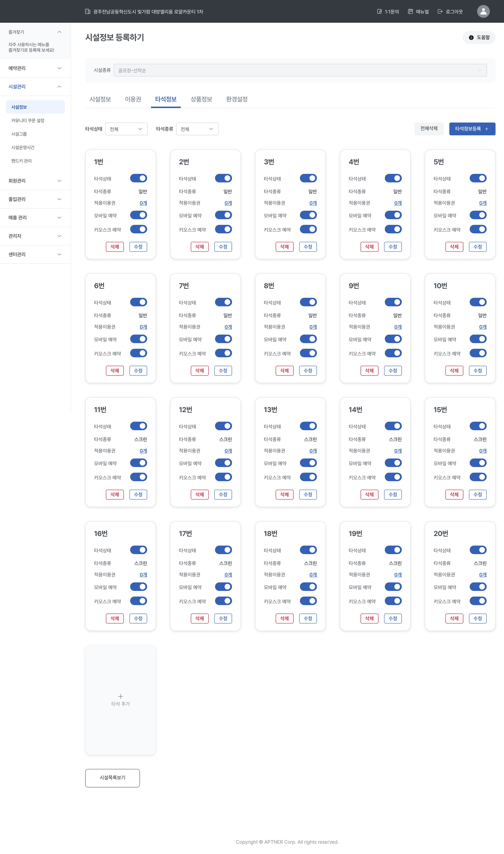Click the plus icon in 타석 추가 card
The width and height of the screenshot is (504, 854).
point(121,696)
